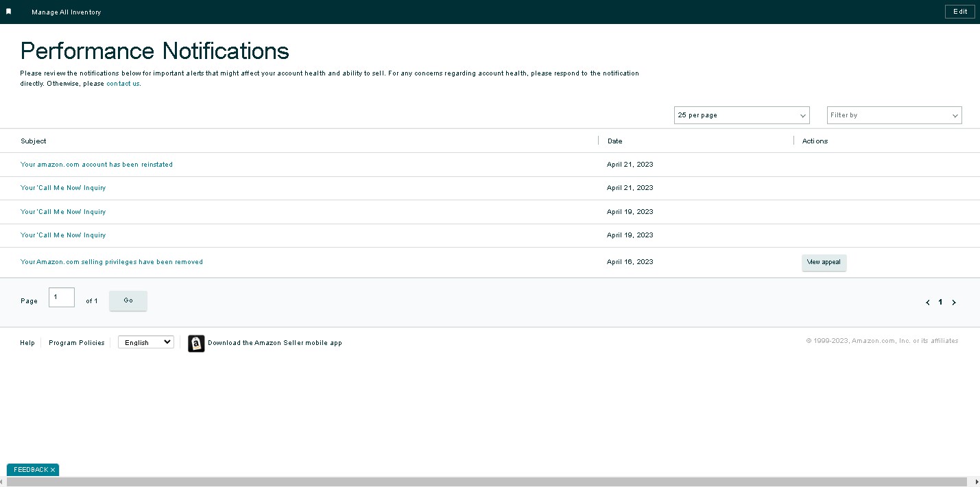The width and height of the screenshot is (980, 487).
Task: Open selling privileges have been removed notification
Action: 112,262
